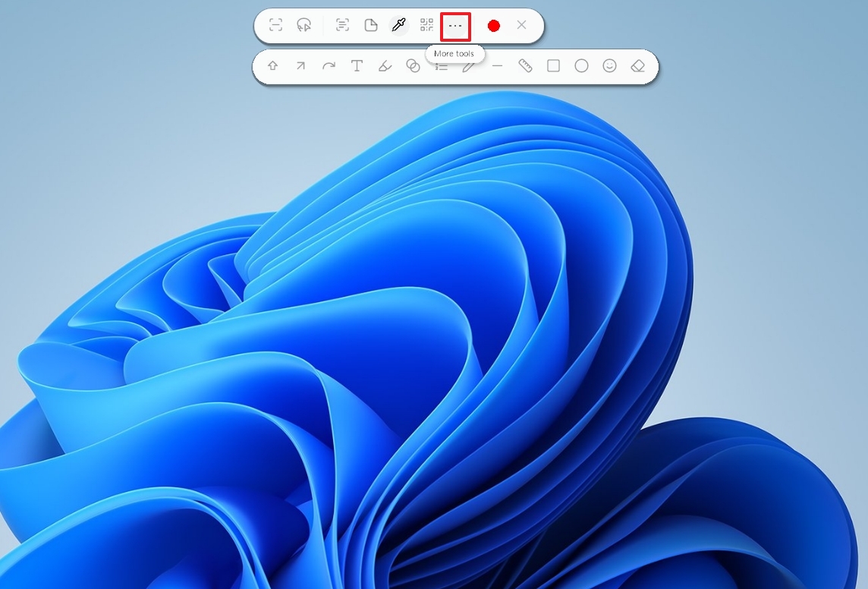Activate the text extraction scan tool

342,25
